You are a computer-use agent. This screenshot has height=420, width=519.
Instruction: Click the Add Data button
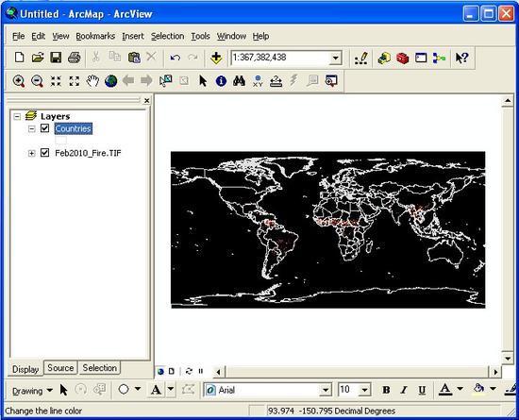pyautogui.click(x=216, y=58)
